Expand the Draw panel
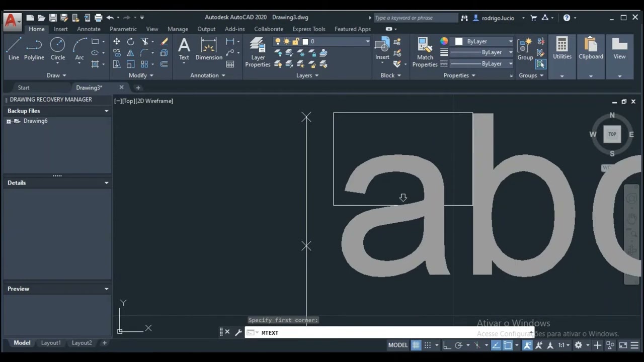Viewport: 644px width, 362px height. point(56,75)
